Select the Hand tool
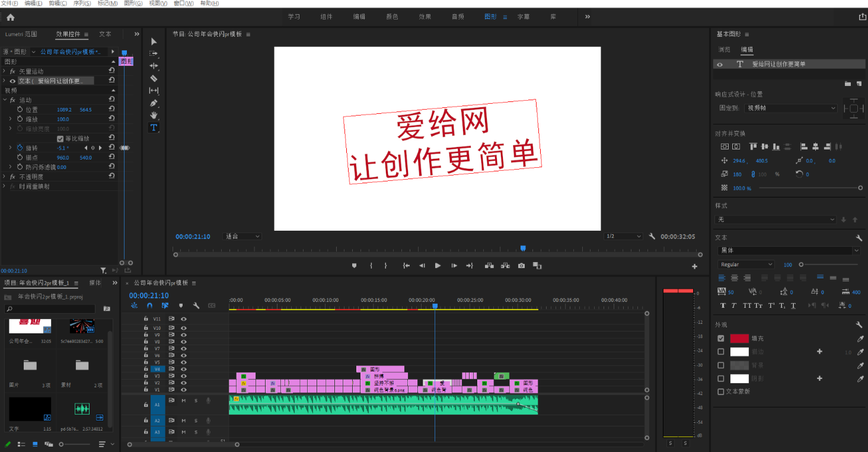 pyautogui.click(x=154, y=115)
